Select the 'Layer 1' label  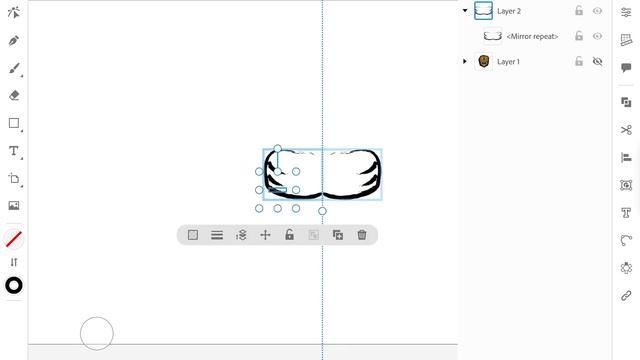[509, 62]
